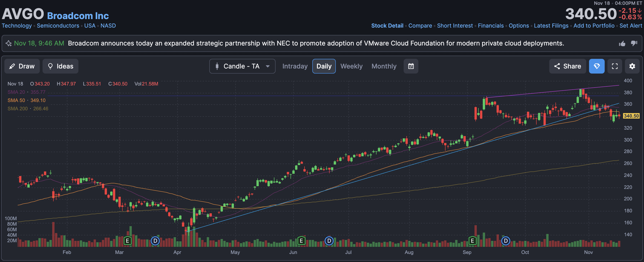Viewport: 644px width, 262px height.
Task: Go to Short Interest page
Action: [455, 26]
